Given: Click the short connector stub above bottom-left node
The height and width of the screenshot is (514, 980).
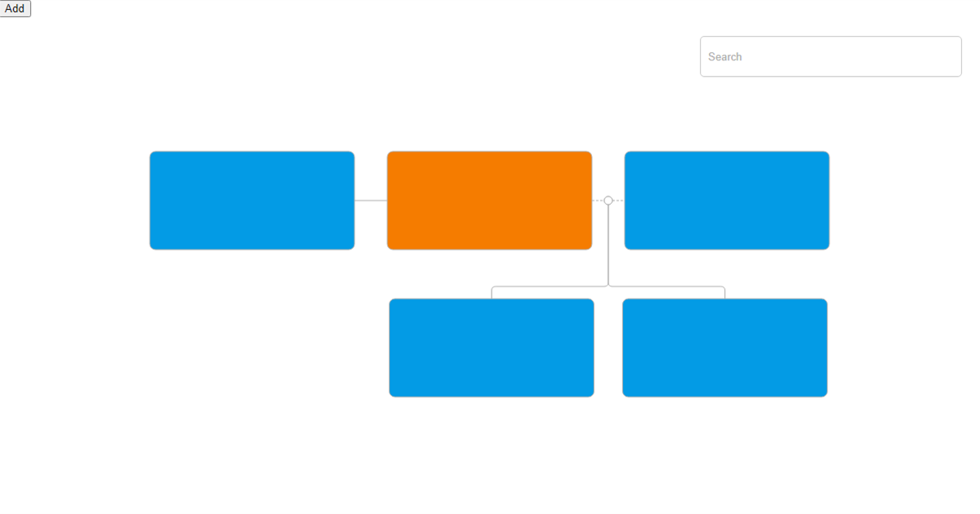Looking at the screenshot, I should click(x=492, y=293).
